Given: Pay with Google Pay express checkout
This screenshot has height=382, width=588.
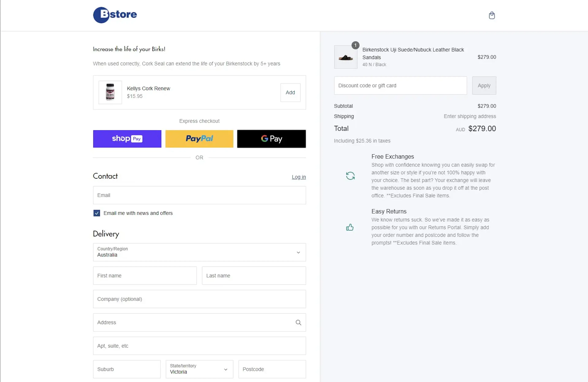Looking at the screenshot, I should pyautogui.click(x=271, y=139).
